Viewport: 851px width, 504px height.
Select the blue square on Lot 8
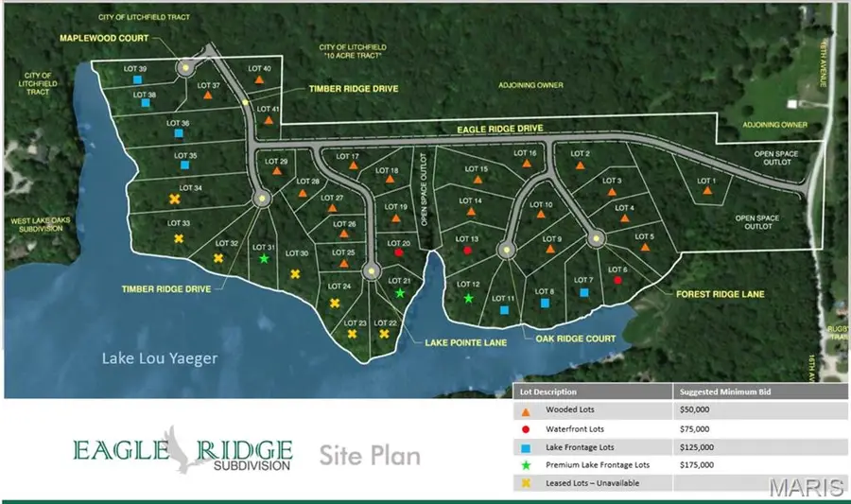point(544,304)
